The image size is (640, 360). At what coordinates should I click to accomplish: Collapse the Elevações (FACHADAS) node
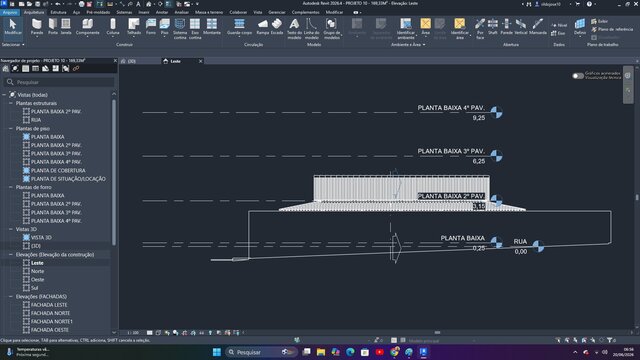11,296
